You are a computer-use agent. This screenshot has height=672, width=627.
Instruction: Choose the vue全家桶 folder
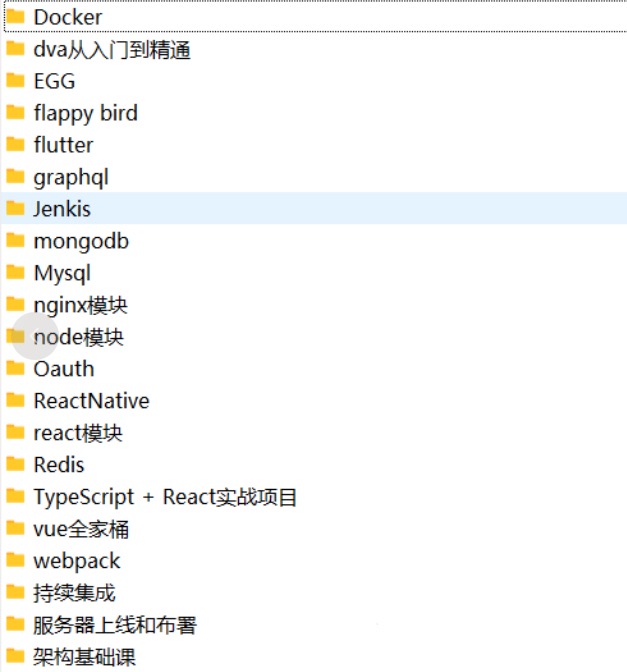[81, 529]
